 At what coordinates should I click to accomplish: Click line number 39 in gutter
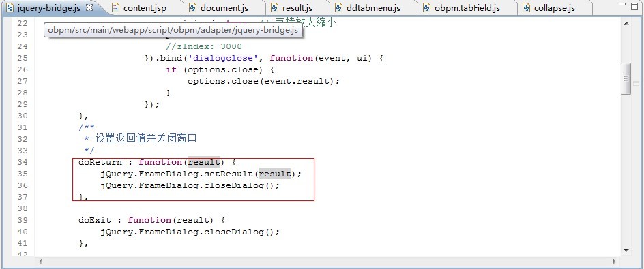tap(23, 220)
